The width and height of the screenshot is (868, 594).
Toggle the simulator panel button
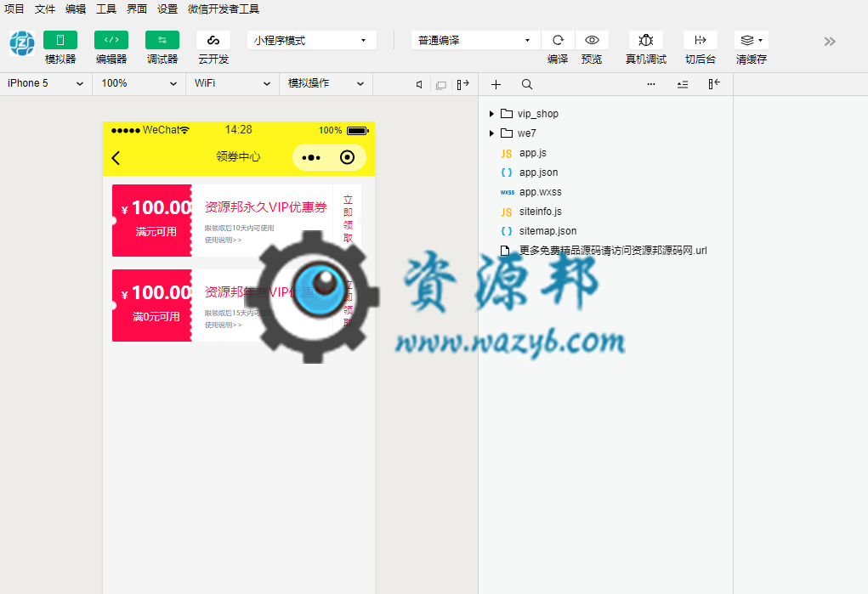tap(60, 40)
